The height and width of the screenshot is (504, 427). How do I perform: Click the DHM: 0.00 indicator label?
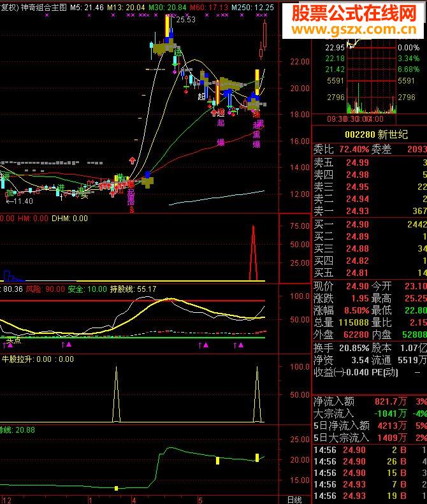[69, 219]
